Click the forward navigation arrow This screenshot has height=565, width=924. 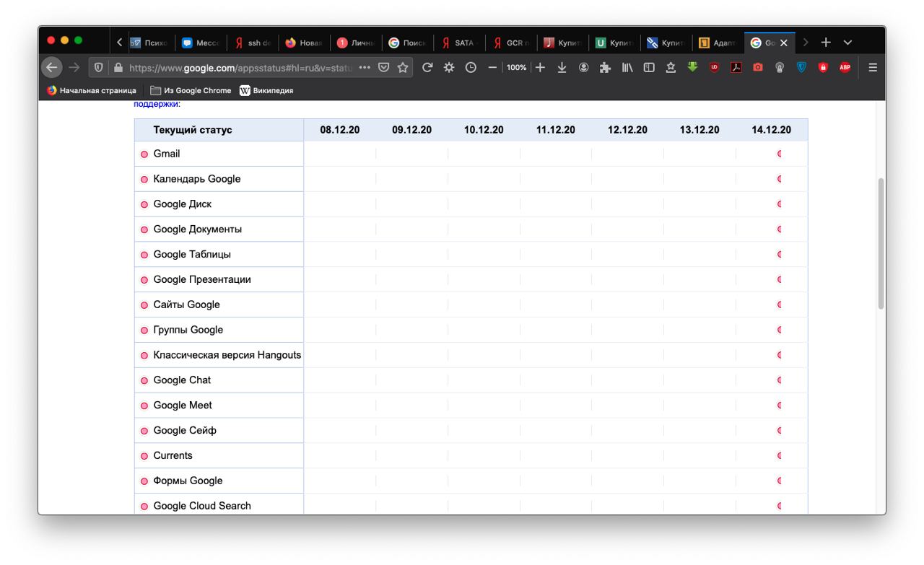[74, 68]
